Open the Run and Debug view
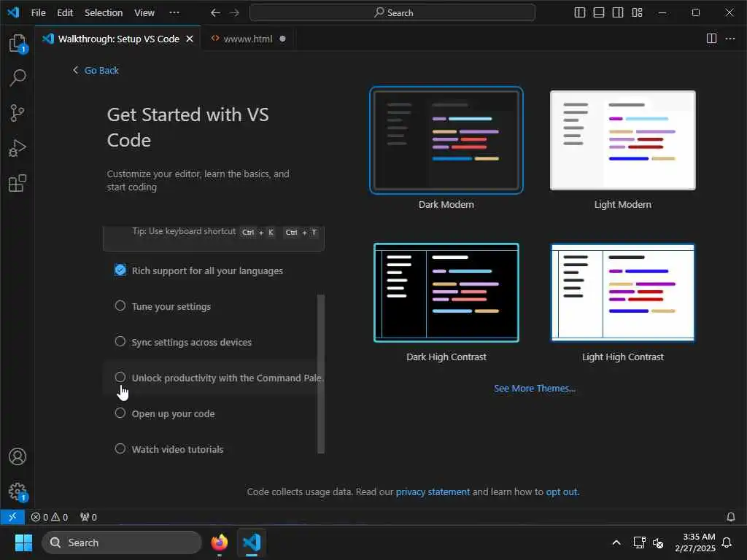The height and width of the screenshot is (560, 747). tap(18, 148)
